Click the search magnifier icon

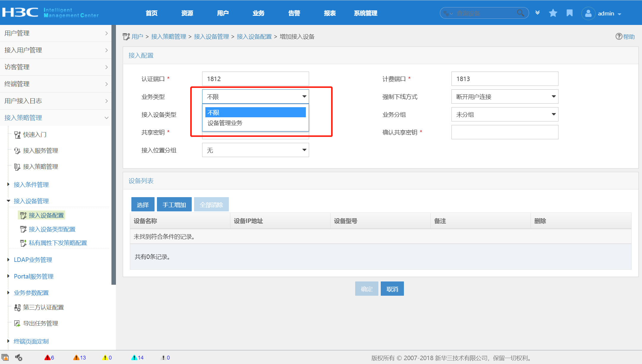(x=520, y=13)
